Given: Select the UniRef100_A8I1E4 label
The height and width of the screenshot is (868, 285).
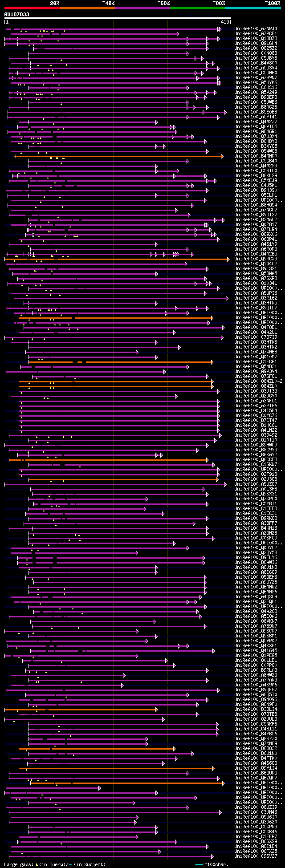Looking at the screenshot, I should tap(256, 847).
